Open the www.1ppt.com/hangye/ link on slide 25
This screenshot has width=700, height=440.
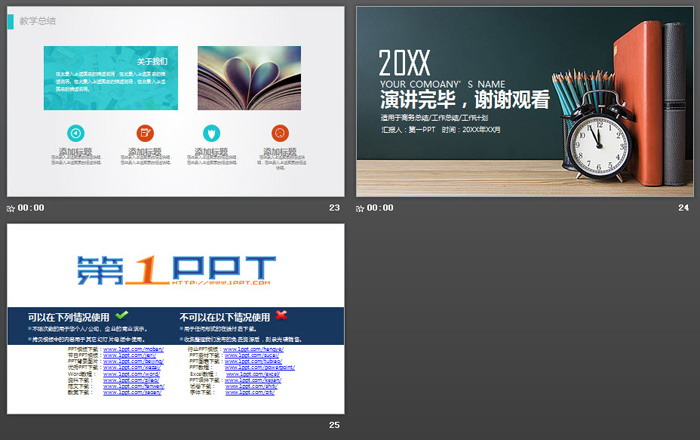[253, 349]
